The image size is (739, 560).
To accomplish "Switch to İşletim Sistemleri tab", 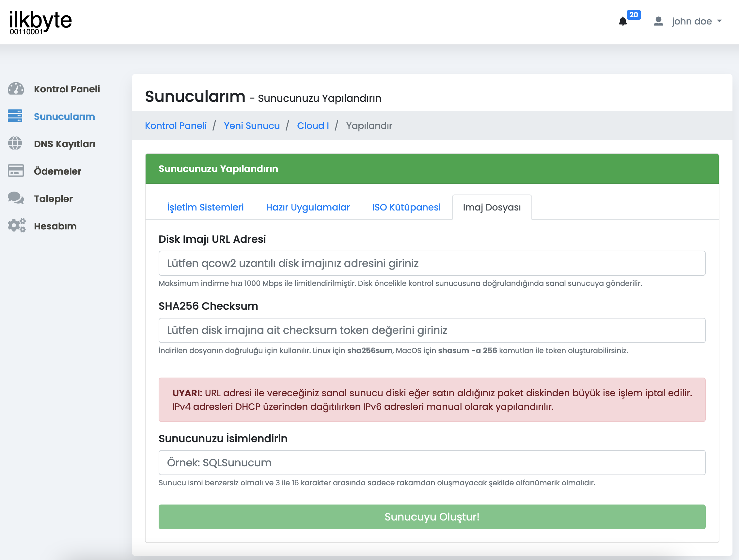I will (x=205, y=207).
